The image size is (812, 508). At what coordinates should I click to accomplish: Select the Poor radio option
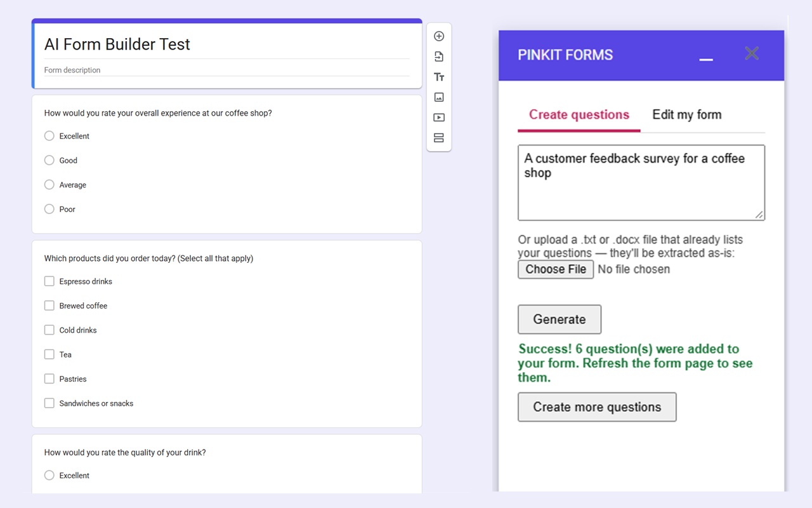(x=49, y=209)
